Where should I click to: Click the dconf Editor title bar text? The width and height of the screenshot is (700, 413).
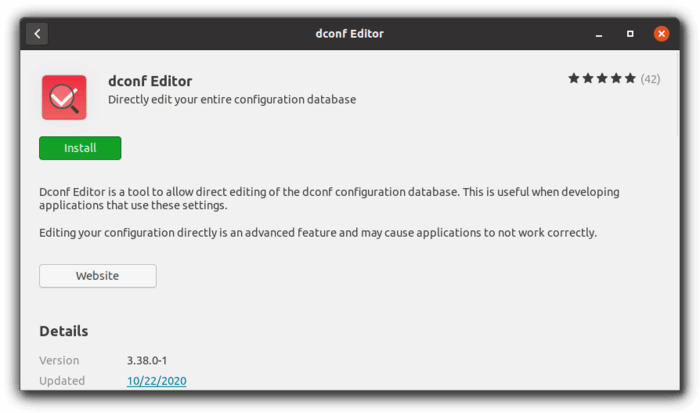[x=350, y=34]
